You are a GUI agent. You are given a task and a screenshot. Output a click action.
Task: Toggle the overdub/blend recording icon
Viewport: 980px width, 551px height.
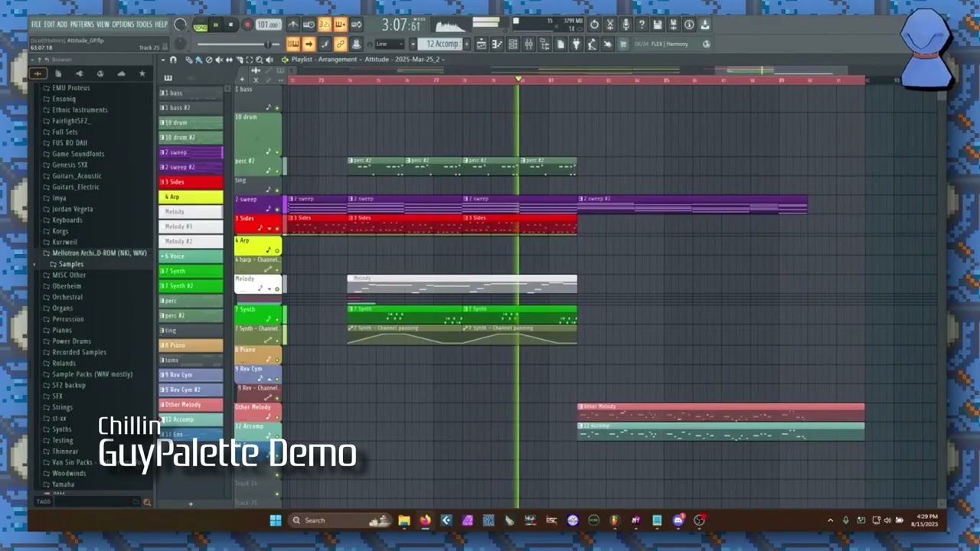pos(340,24)
